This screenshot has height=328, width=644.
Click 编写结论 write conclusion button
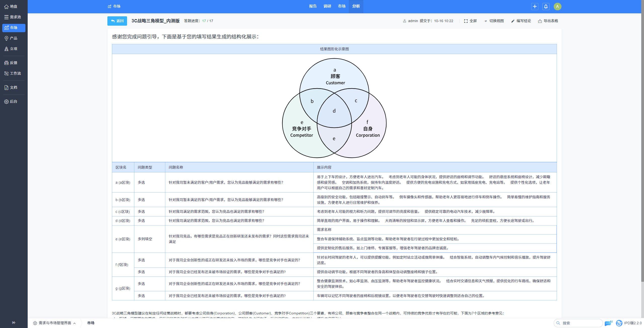[x=521, y=21]
